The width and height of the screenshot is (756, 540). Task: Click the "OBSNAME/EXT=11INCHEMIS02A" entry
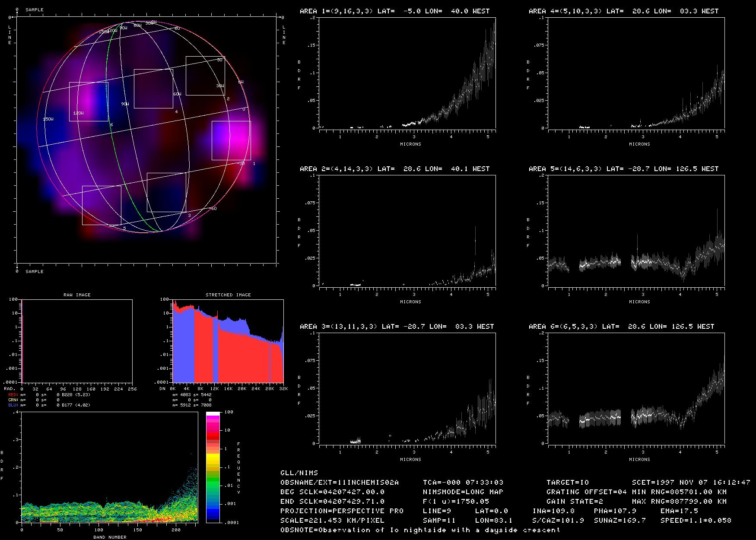[340, 483]
